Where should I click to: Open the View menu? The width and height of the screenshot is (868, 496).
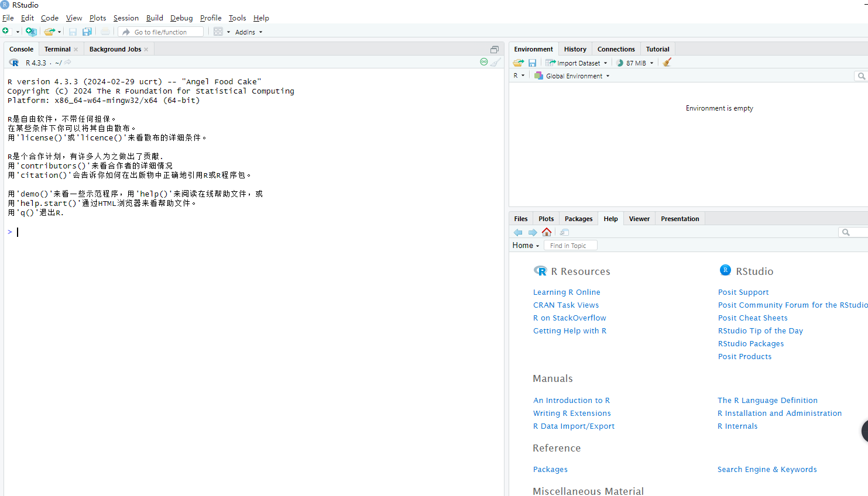tap(74, 18)
